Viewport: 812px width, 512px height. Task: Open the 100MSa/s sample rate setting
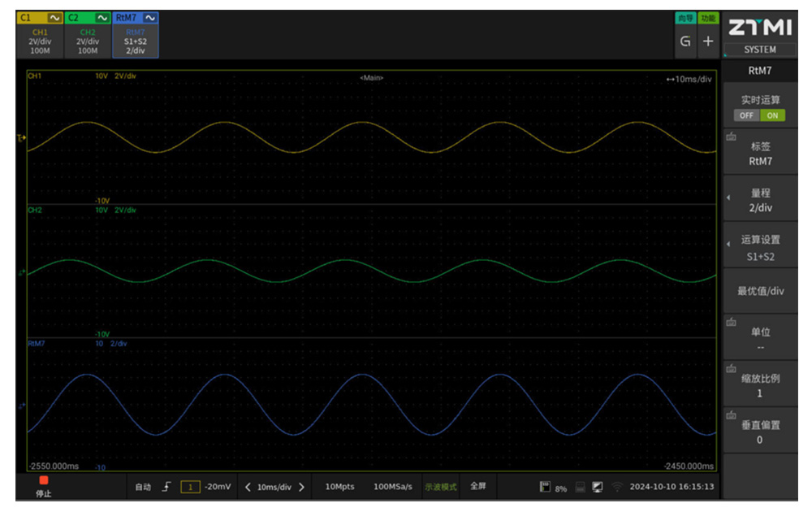(x=393, y=487)
